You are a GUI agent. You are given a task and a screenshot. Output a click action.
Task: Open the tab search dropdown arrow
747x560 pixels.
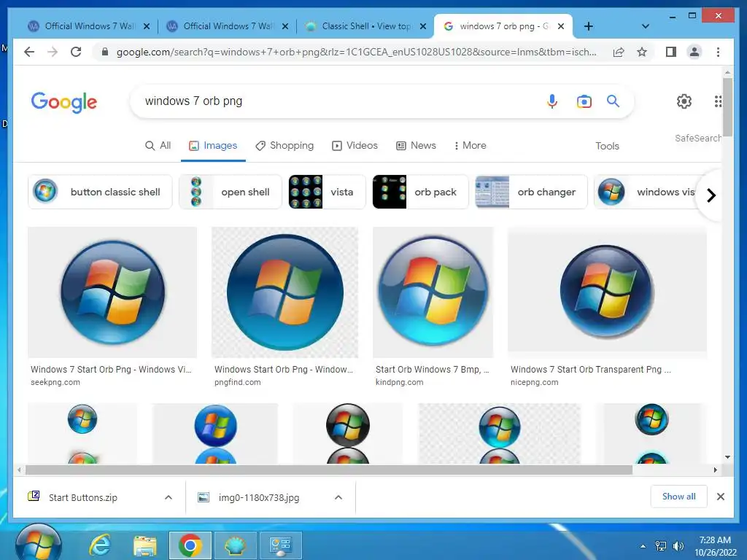point(645,26)
